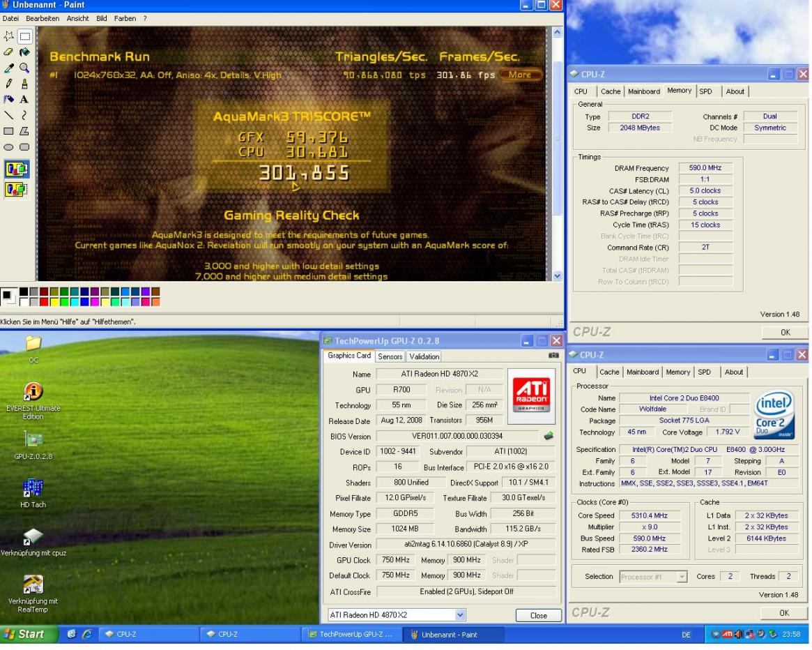Viewport: 812px width, 650px height.
Task: Click the Windows Start button
Action: [29, 634]
